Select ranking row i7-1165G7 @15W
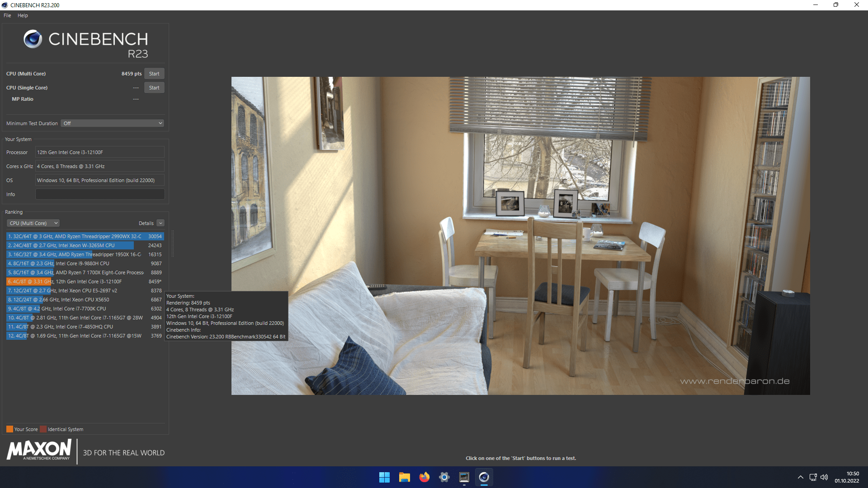Image resolution: width=868 pixels, height=488 pixels. coord(85,336)
